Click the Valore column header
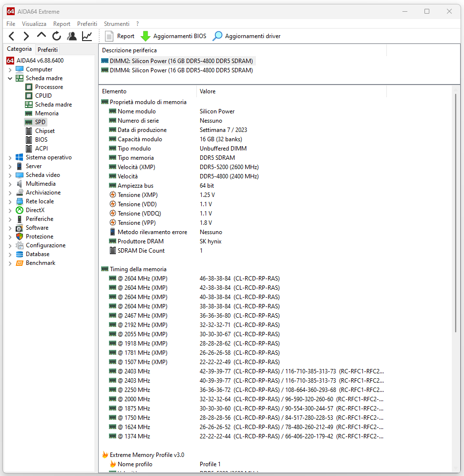This screenshot has height=476, width=464. pos(292,91)
